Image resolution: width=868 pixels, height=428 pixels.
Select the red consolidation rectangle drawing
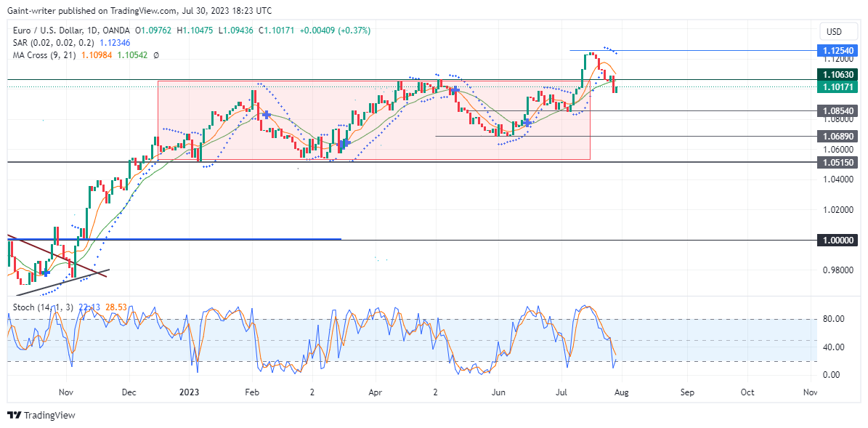pos(373,121)
